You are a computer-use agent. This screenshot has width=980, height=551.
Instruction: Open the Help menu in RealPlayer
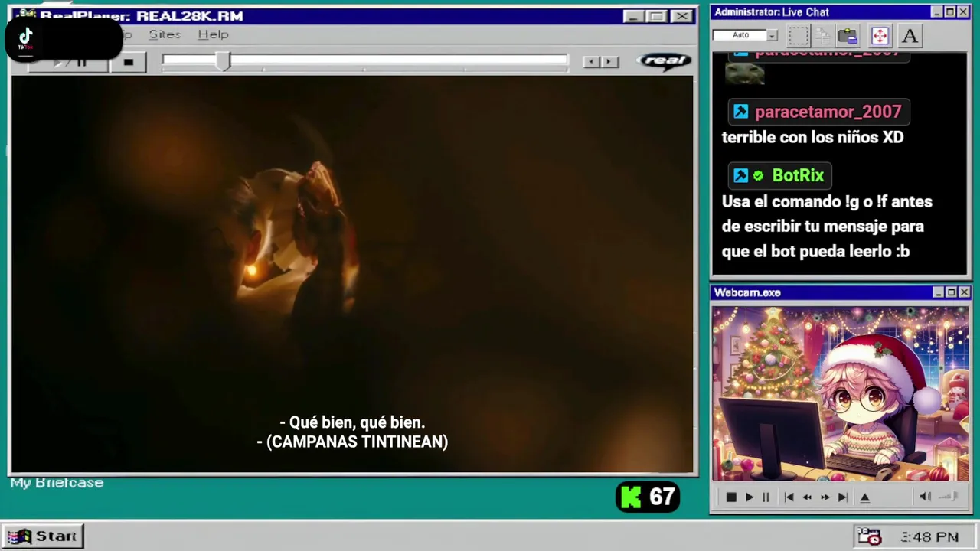point(213,34)
